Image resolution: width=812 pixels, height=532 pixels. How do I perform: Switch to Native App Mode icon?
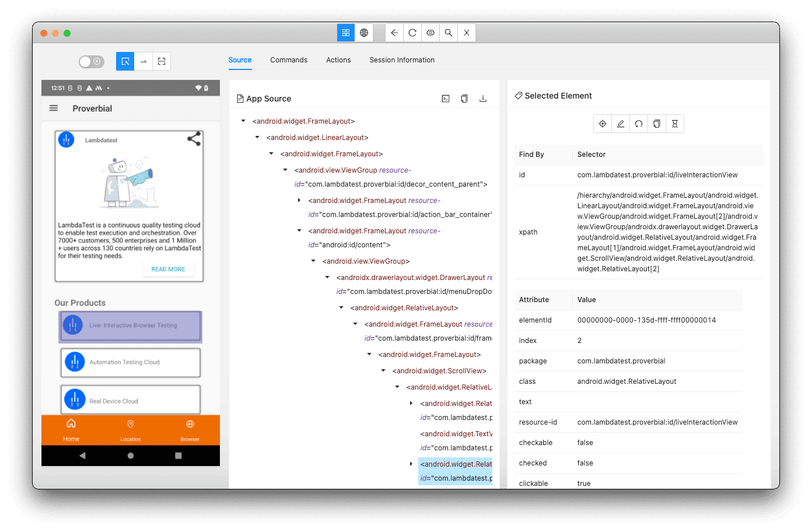coord(346,33)
